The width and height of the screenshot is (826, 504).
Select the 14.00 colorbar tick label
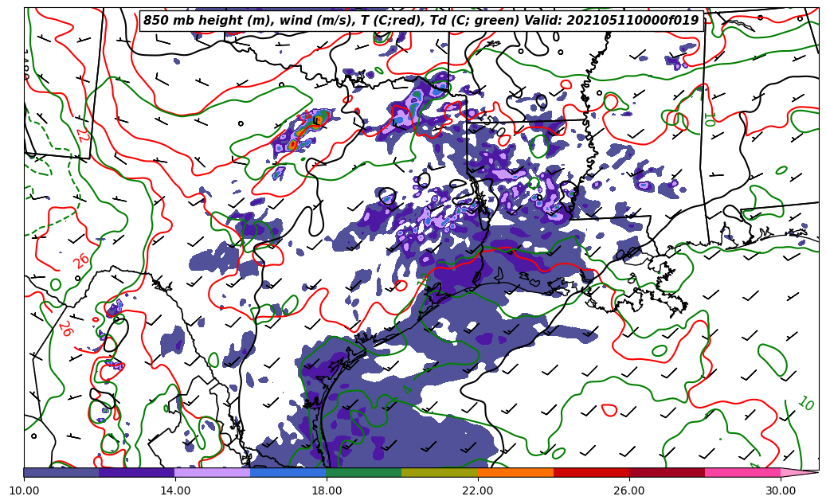(175, 490)
